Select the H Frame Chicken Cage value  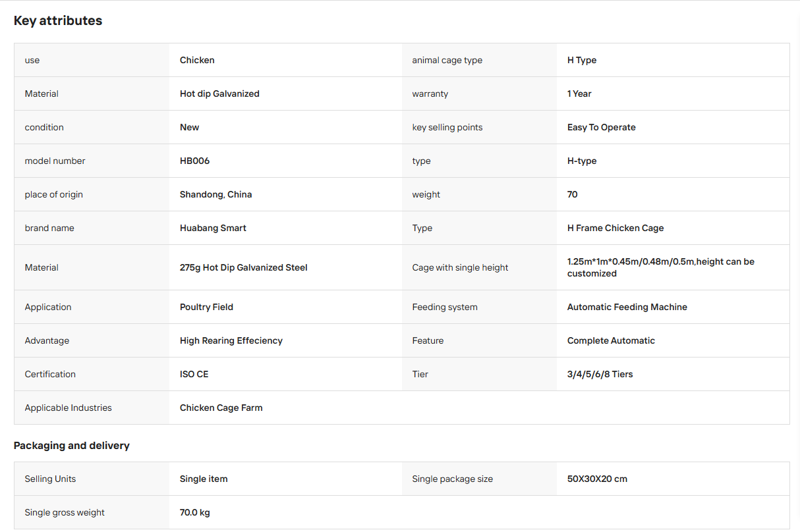click(615, 228)
